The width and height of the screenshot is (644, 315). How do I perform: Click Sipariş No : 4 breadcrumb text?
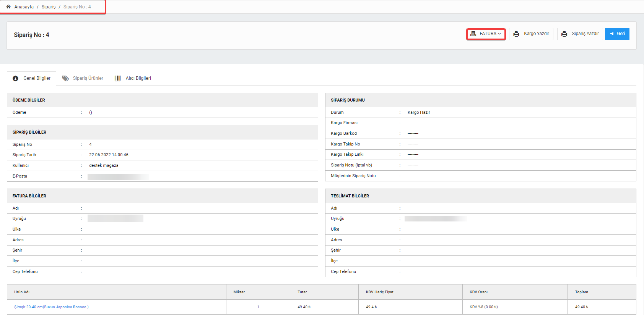click(77, 7)
